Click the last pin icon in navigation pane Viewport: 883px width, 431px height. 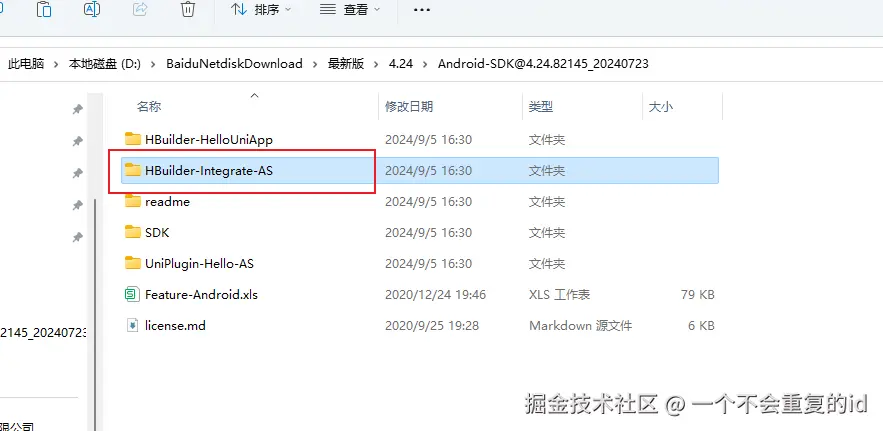[x=78, y=237]
